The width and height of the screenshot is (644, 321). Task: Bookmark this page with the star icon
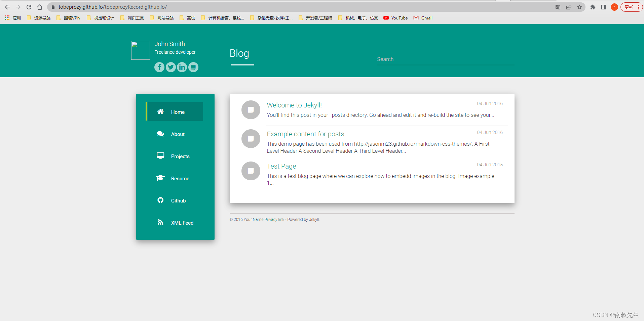click(579, 7)
